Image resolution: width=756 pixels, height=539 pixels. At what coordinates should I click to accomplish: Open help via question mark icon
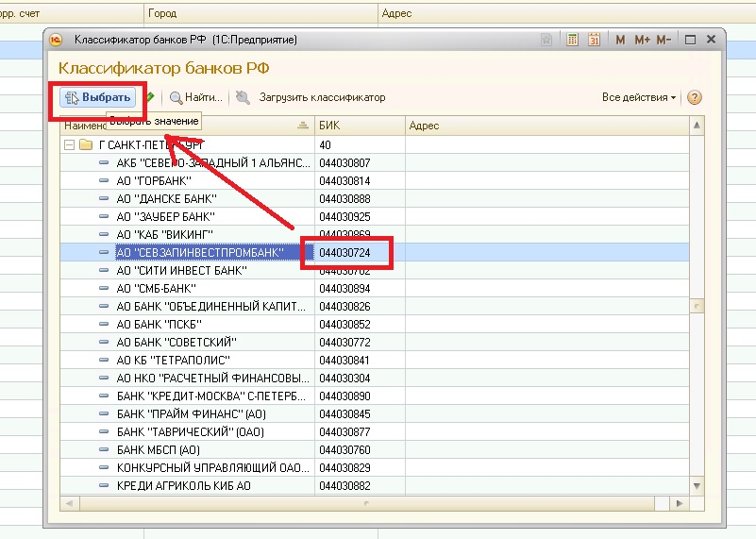point(694,97)
